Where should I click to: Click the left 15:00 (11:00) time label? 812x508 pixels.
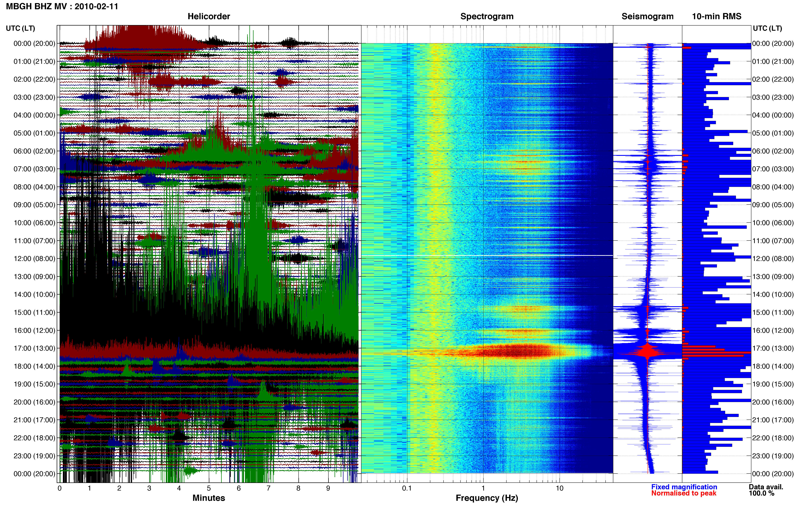pyautogui.click(x=34, y=312)
